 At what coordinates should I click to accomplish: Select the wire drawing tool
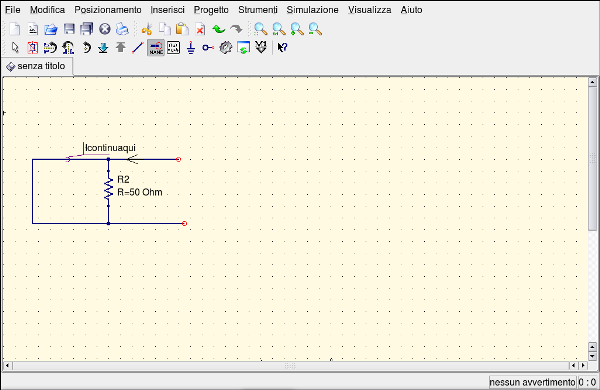(x=138, y=47)
